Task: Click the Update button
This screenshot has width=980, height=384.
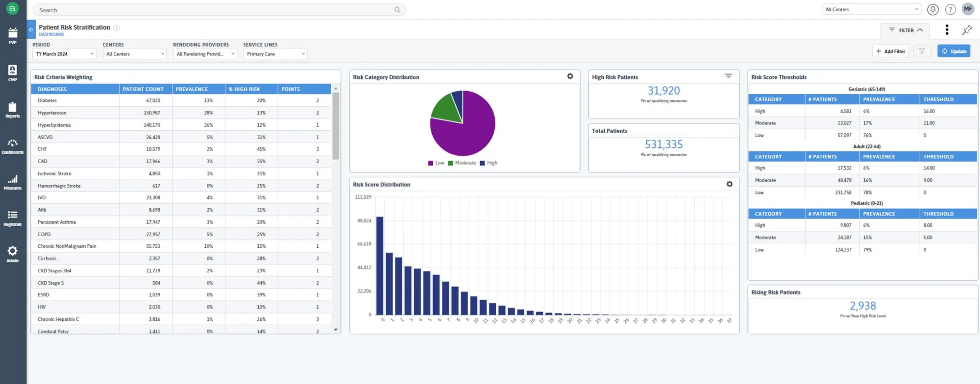Action: [x=954, y=51]
